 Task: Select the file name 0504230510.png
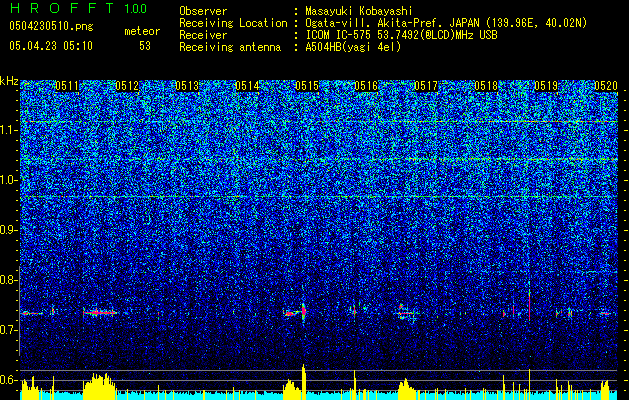pos(51,26)
